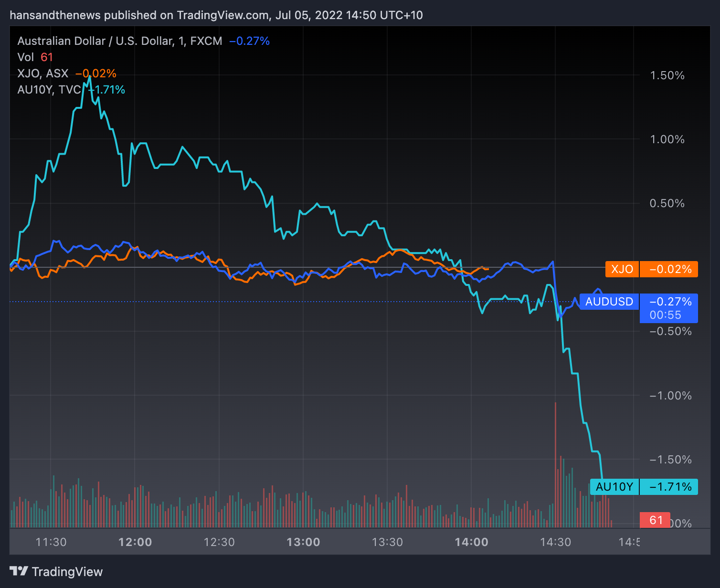Click the red volume 61 badge
Viewport: 720px width, 588px height.
click(656, 520)
